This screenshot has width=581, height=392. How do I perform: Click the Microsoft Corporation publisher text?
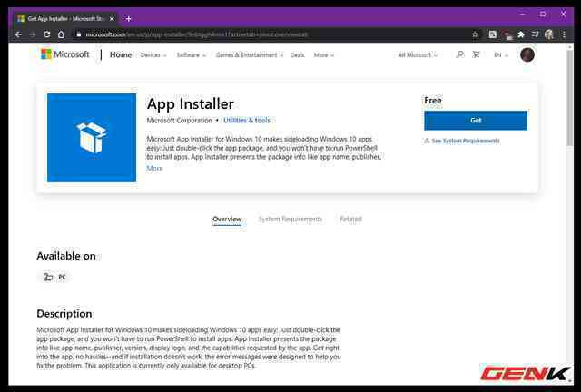[180, 121]
